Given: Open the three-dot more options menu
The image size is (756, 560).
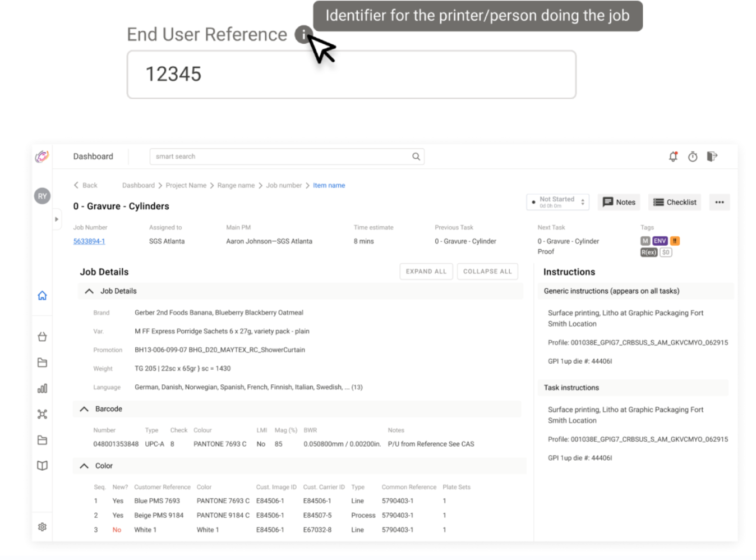Looking at the screenshot, I should 720,202.
